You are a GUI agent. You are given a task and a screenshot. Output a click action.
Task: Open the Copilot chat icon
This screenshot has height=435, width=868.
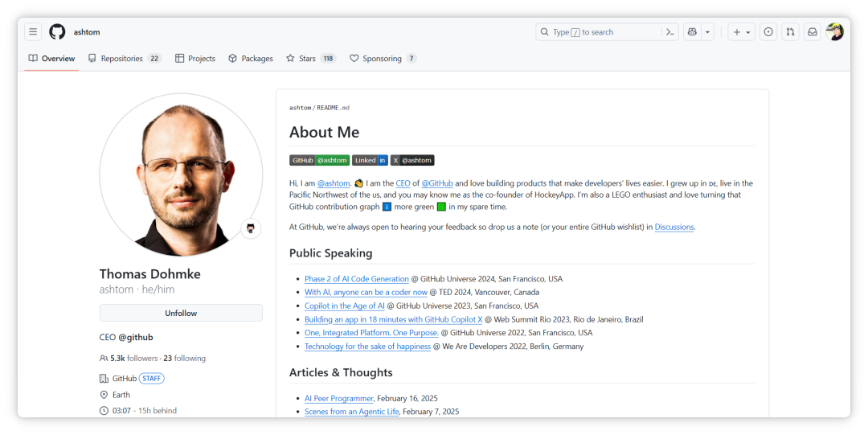(x=692, y=32)
